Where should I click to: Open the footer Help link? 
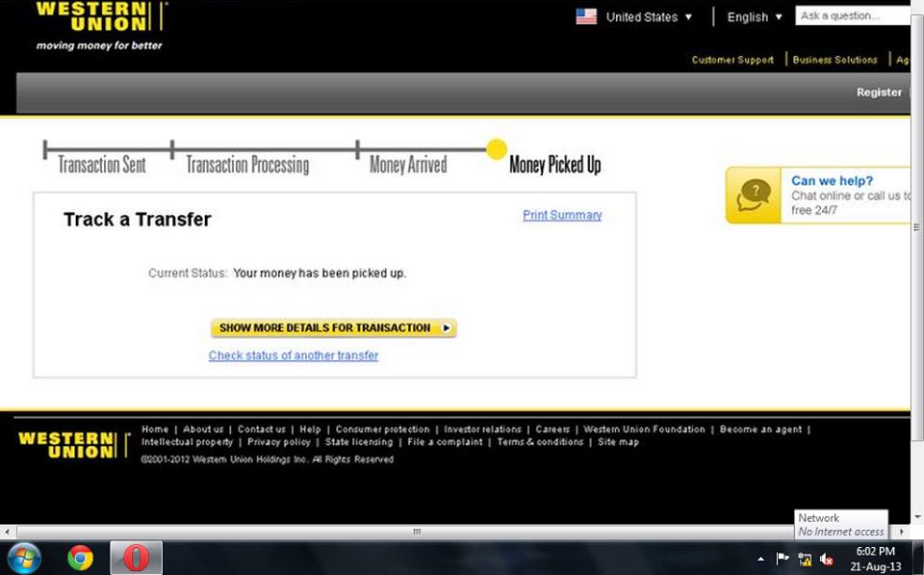310,430
